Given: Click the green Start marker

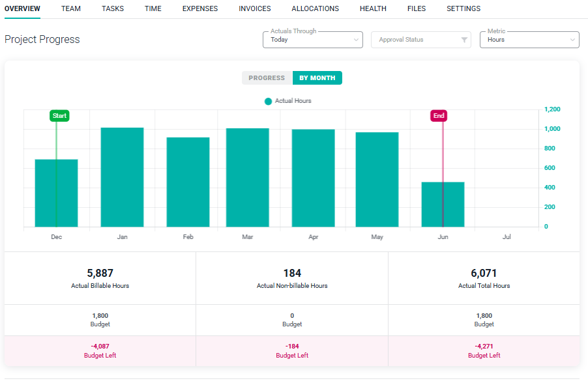Looking at the screenshot, I should (x=59, y=116).
